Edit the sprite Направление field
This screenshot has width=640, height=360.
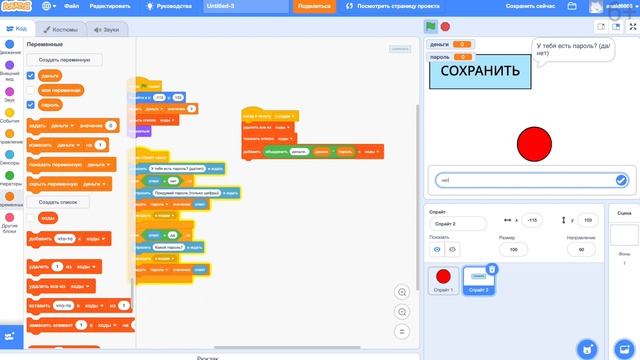pyautogui.click(x=581, y=249)
